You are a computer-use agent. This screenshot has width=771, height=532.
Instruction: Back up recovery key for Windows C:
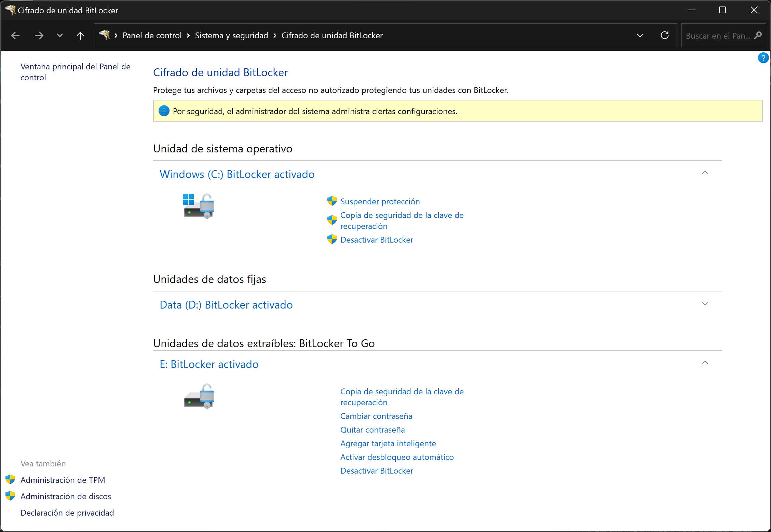[x=402, y=221]
